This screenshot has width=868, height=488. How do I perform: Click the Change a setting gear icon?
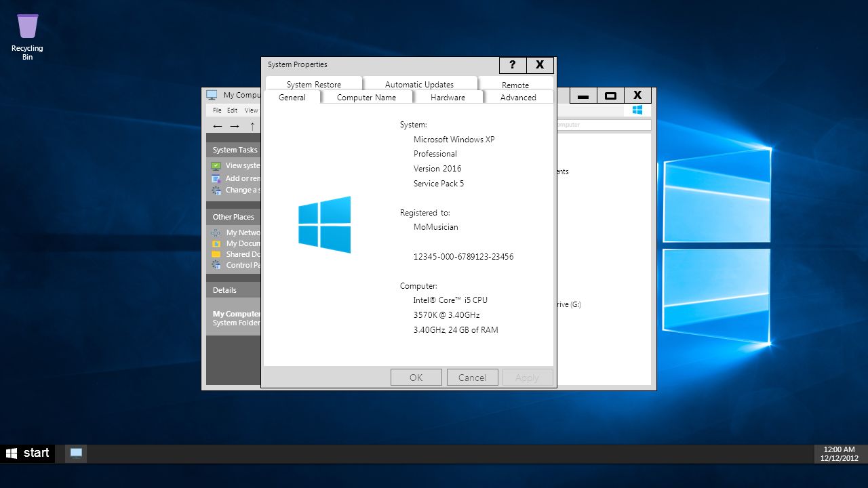click(x=216, y=190)
